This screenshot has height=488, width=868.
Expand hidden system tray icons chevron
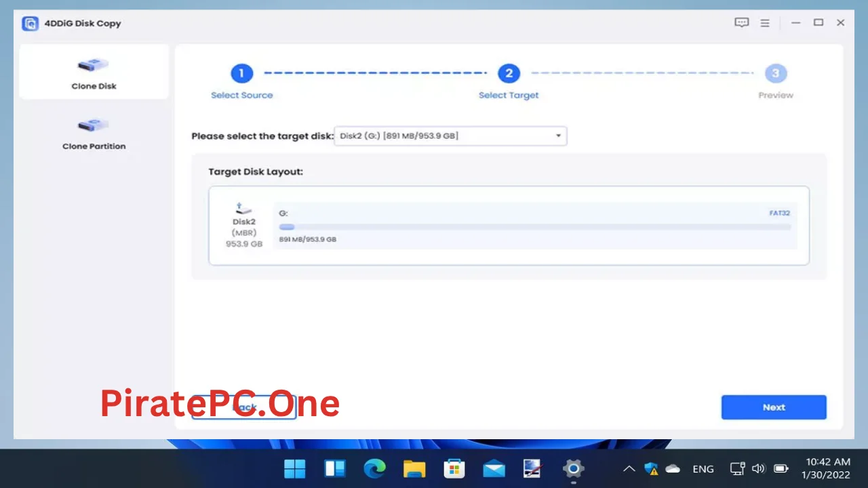click(x=629, y=468)
